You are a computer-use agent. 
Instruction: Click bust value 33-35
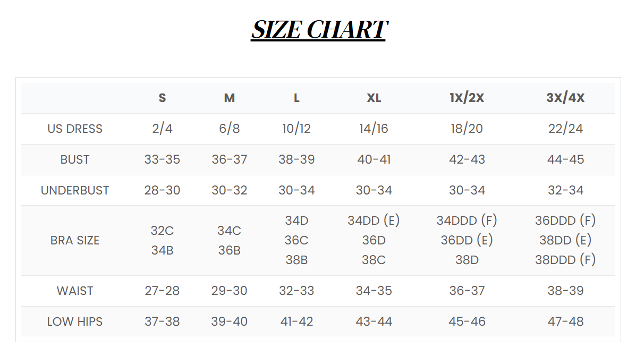coord(162,160)
